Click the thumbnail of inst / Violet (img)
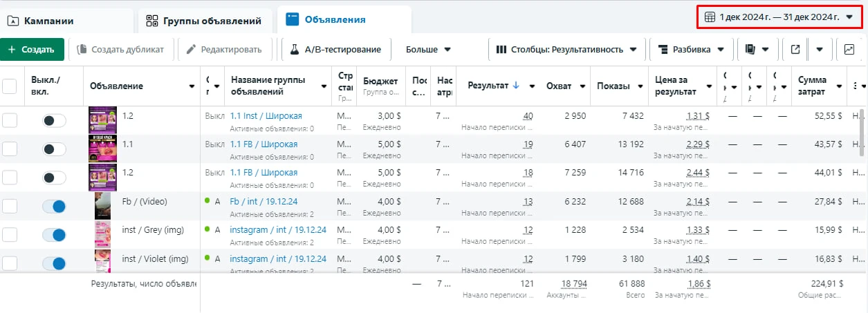Image resolution: width=868 pixels, height=313 pixels. [103, 263]
